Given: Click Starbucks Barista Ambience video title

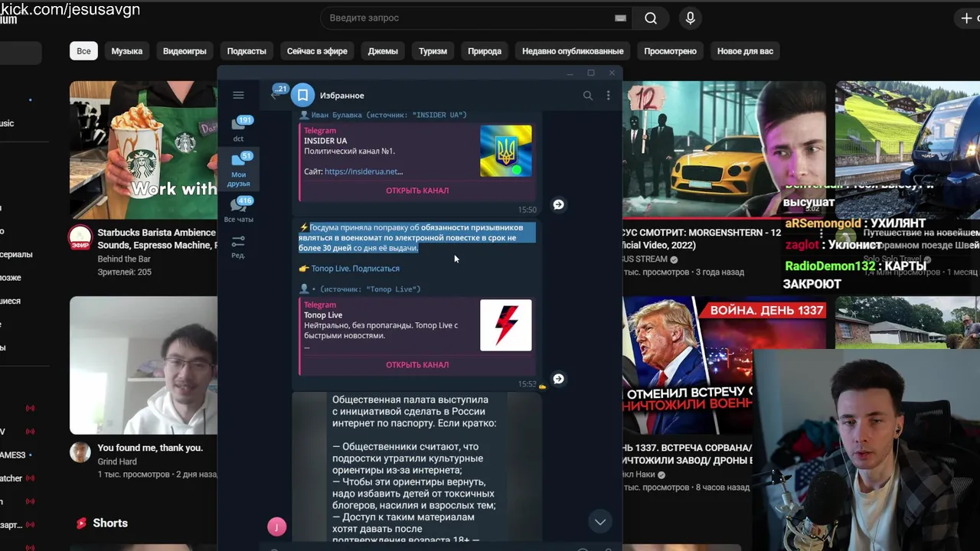Looking at the screenshot, I should click(156, 239).
